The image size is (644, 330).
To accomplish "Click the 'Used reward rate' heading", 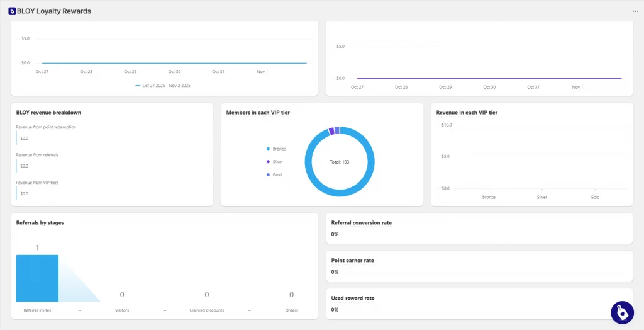I will pyautogui.click(x=353, y=298).
